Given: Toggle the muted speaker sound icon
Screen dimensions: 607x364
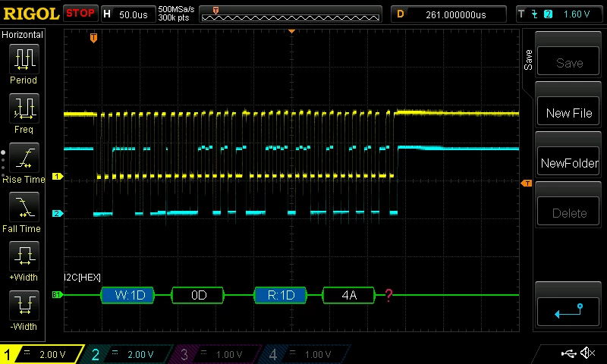Looking at the screenshot, I should [587, 353].
